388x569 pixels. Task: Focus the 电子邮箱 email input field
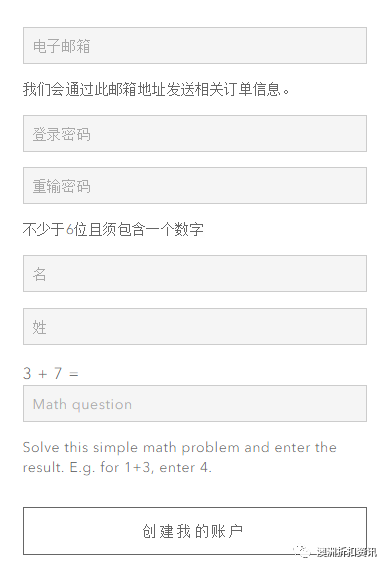(x=195, y=45)
